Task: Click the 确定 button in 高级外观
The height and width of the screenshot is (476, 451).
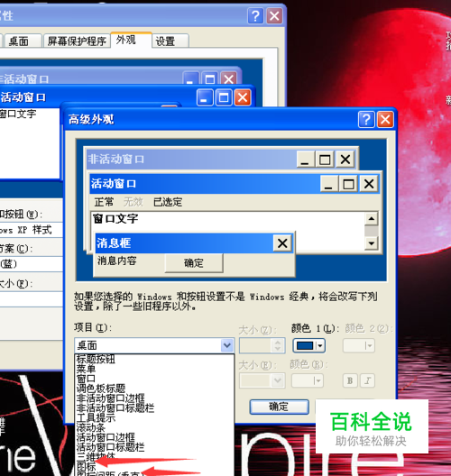Action: tap(279, 407)
